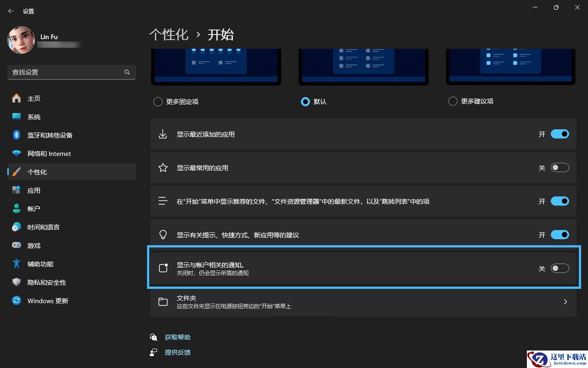
Task: Go back with the arrow beside 设置
Action: click(11, 11)
